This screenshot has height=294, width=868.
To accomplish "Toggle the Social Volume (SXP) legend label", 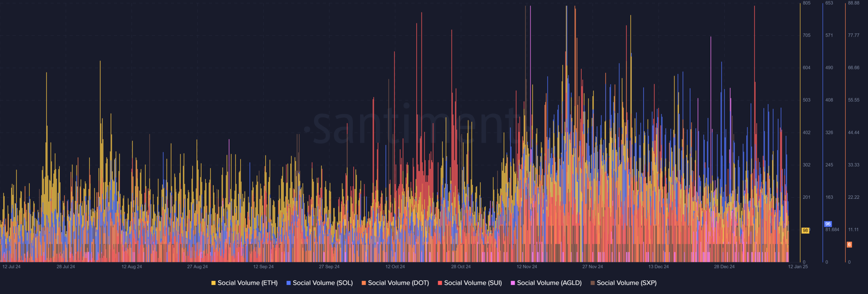I will coord(627,283).
